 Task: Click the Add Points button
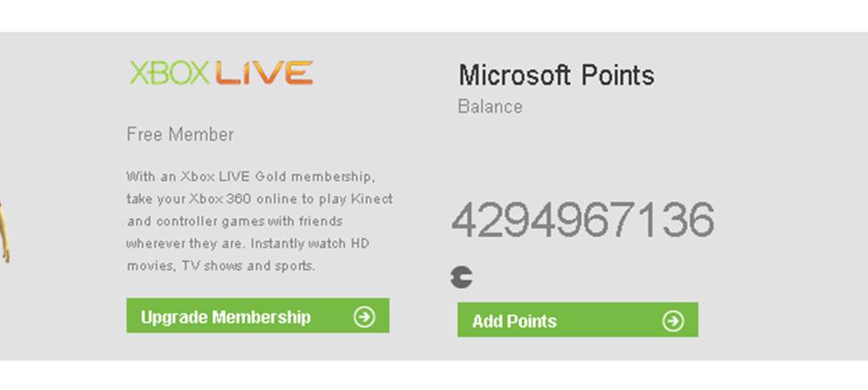578,320
